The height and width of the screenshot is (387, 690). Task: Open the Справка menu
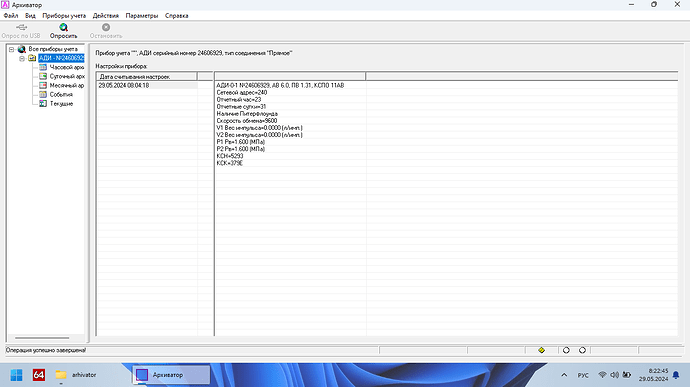[176, 15]
